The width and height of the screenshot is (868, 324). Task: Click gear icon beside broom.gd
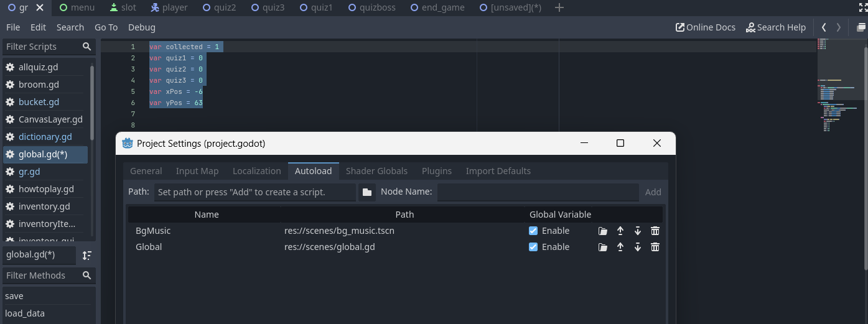[10, 85]
